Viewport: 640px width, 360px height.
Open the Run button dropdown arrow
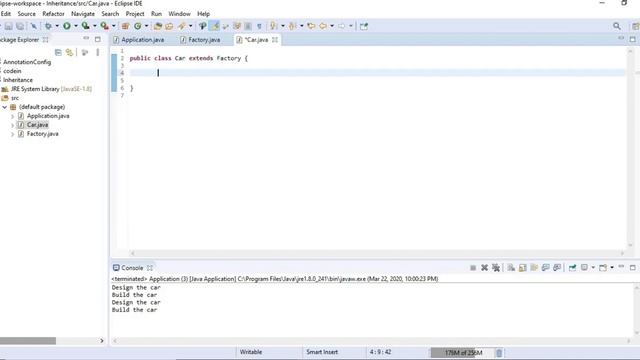click(76, 26)
